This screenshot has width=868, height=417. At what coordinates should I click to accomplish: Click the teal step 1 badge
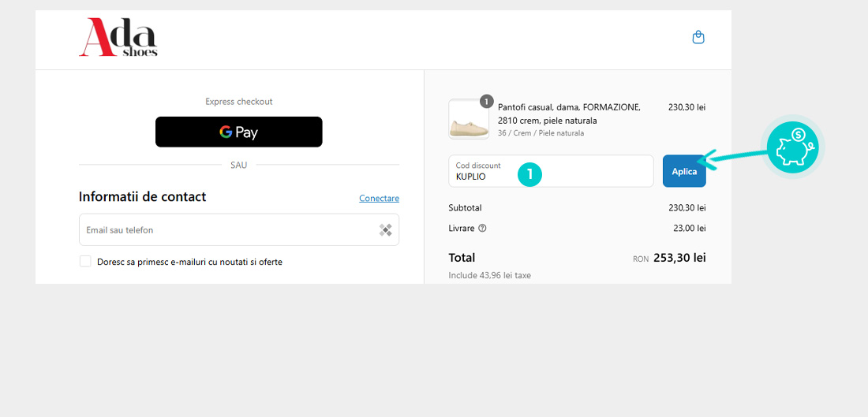coord(529,174)
